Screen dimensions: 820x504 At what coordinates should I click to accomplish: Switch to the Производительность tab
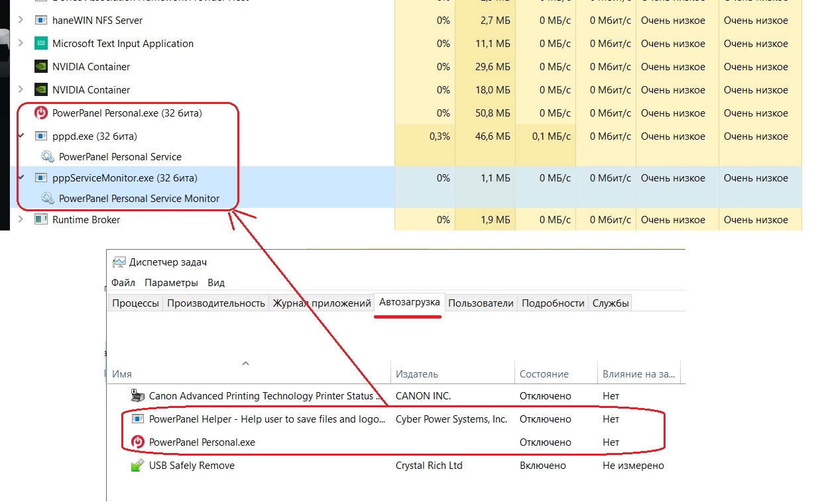click(216, 303)
